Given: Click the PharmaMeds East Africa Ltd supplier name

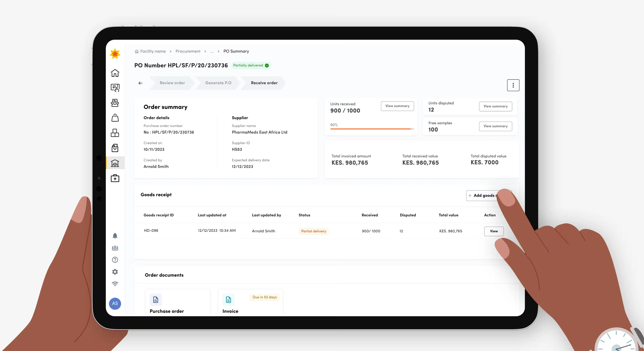Looking at the screenshot, I should pos(259,132).
